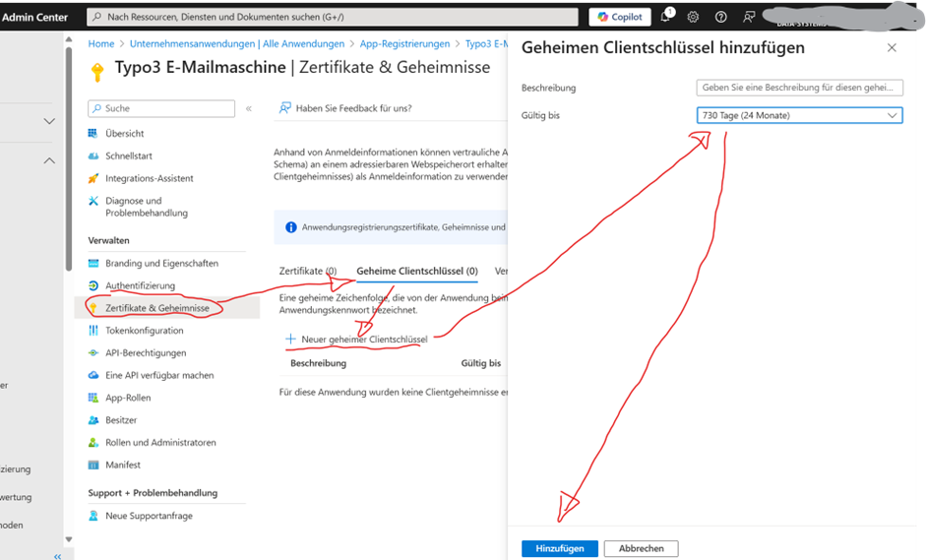Click the notifications bell icon
This screenshot has width=926, height=560.
(x=666, y=16)
